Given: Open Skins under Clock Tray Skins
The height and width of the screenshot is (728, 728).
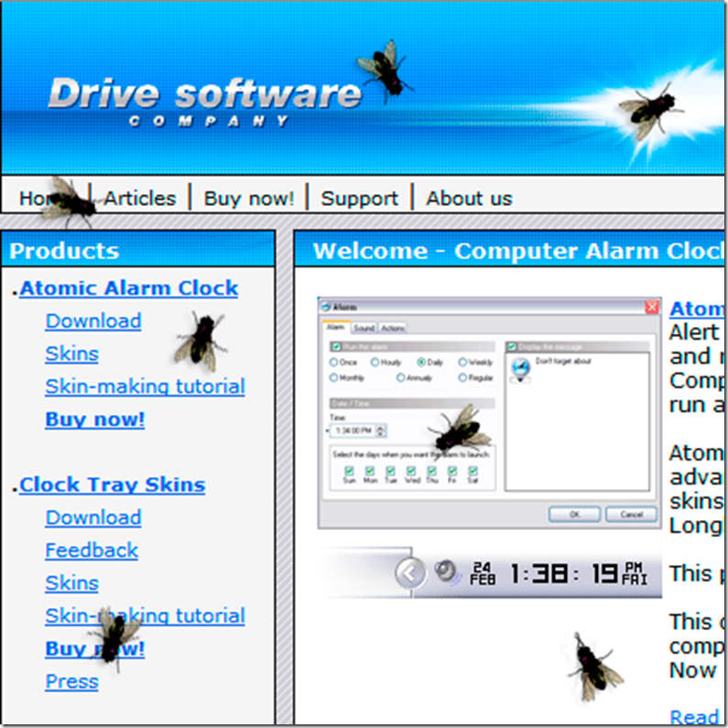Looking at the screenshot, I should [72, 583].
